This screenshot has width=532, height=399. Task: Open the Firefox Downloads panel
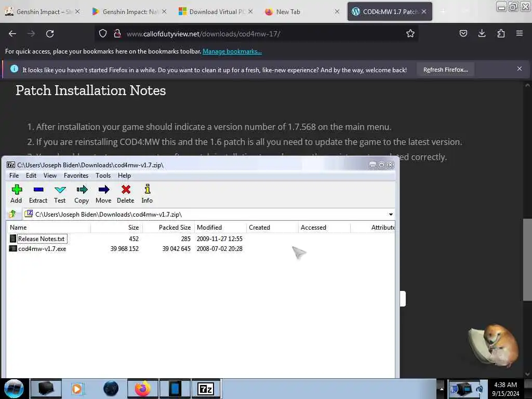[x=482, y=33]
